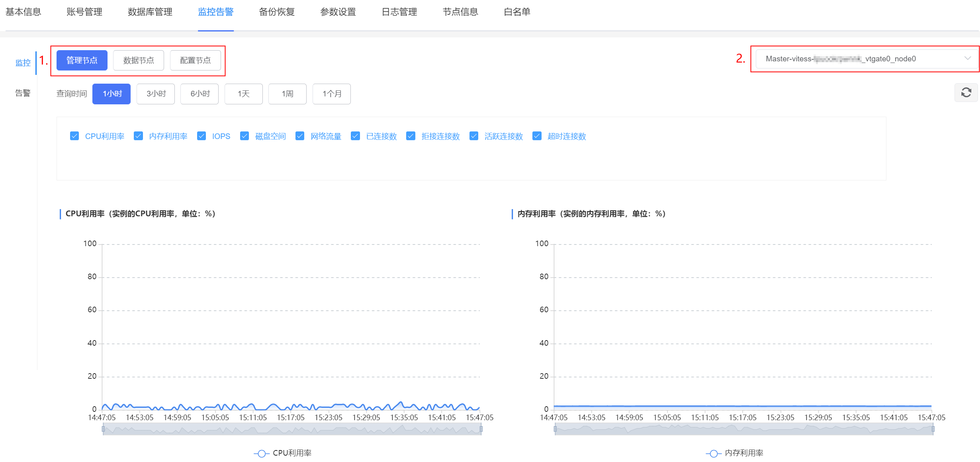Uncheck the 超时连接数 checkbox
Viewport: 980px width, 462px height.
coord(537,136)
